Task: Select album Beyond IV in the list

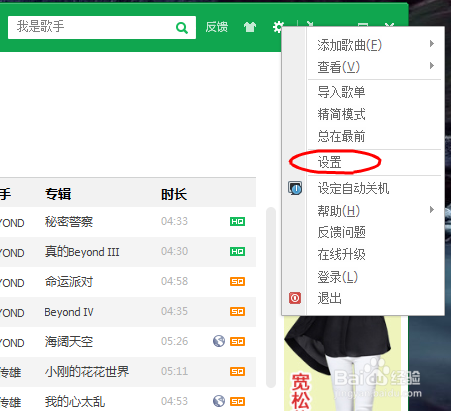Action: (69, 312)
